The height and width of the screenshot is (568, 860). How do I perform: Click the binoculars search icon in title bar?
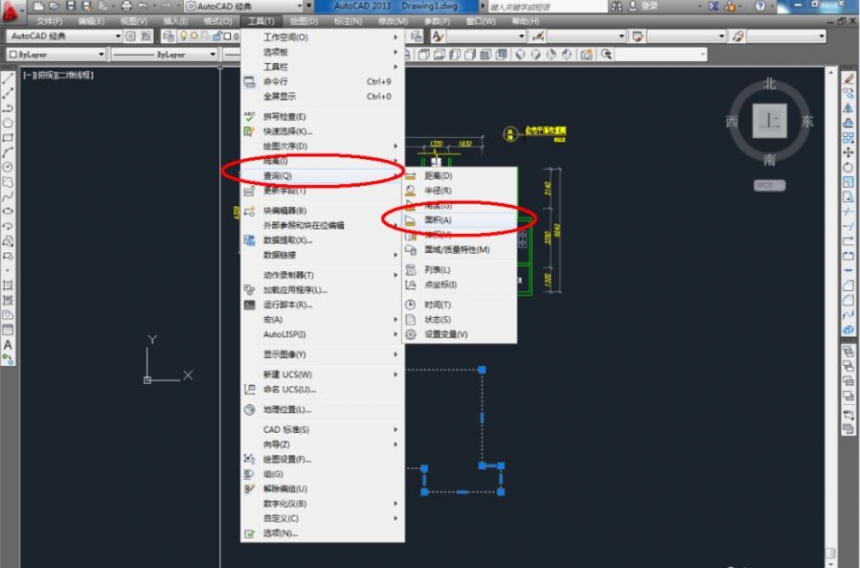coord(617,7)
